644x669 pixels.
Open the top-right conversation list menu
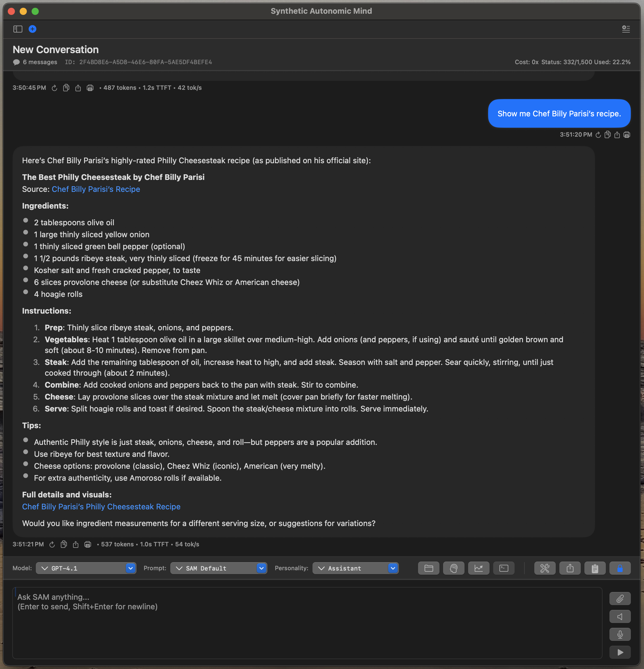pos(626,29)
